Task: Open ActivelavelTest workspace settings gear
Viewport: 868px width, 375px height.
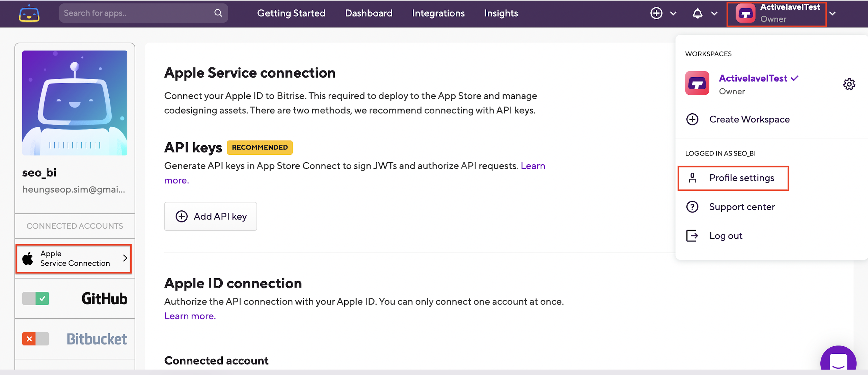Action: click(x=849, y=84)
